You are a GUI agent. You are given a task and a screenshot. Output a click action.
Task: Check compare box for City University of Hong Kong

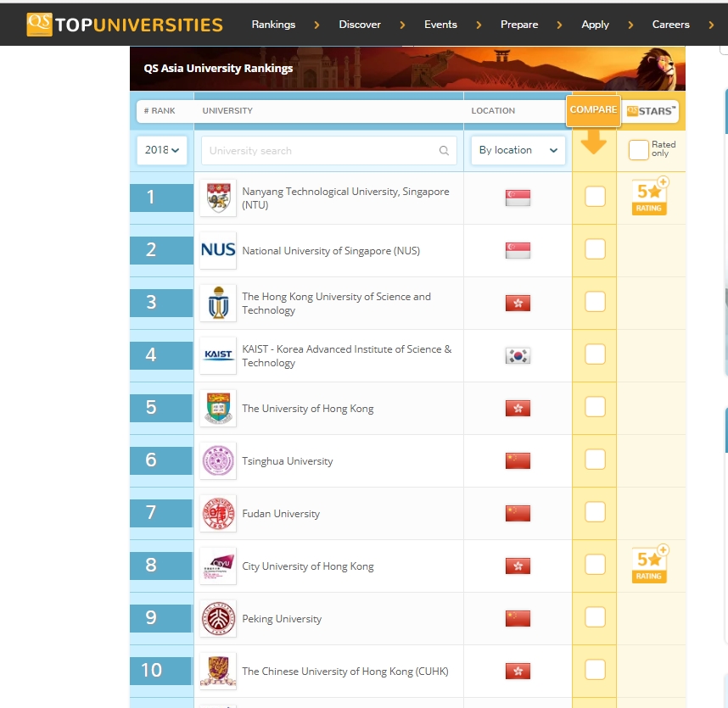(595, 565)
